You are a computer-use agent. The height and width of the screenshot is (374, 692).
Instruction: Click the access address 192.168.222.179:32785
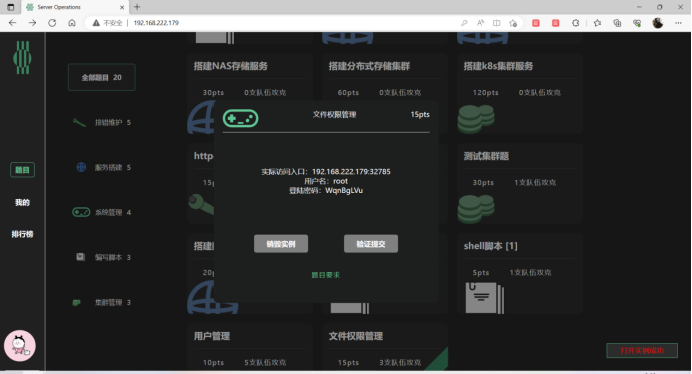tap(351, 172)
